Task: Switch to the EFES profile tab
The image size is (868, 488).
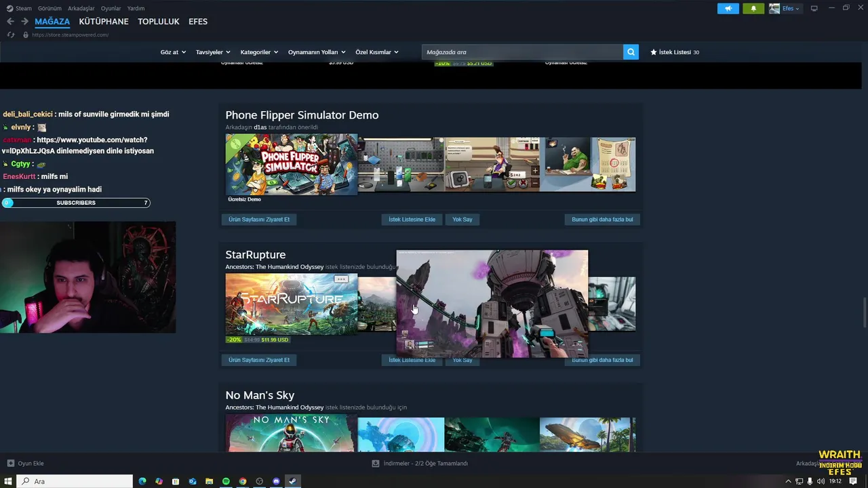Action: pos(198,22)
